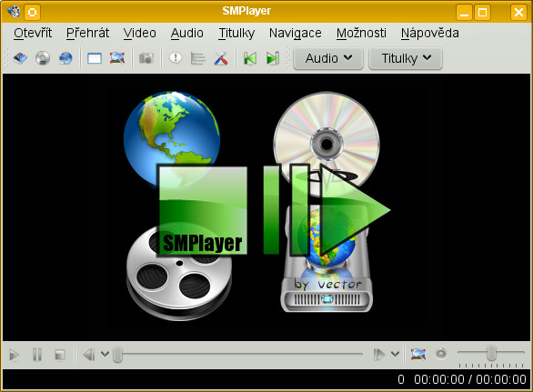Screen dimensions: 533x392
Task: Take a screenshot with camera icon
Action: (146, 58)
